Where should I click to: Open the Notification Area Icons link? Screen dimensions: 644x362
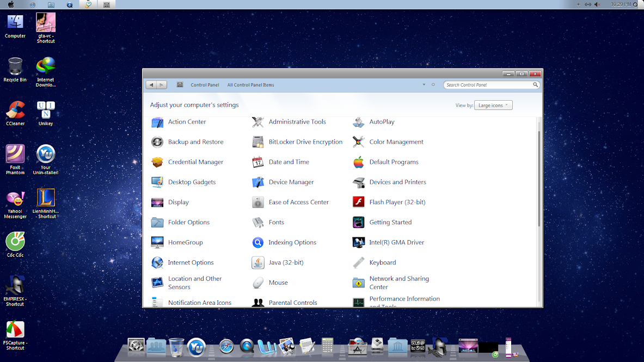[x=200, y=303]
